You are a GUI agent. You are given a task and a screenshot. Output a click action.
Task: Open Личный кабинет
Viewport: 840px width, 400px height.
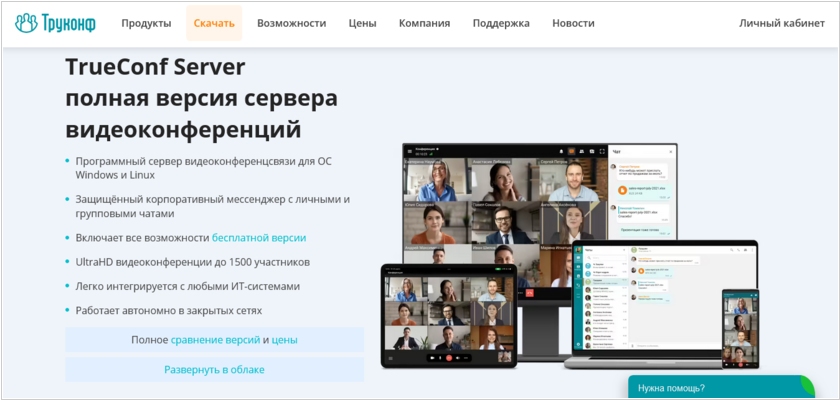tap(782, 23)
